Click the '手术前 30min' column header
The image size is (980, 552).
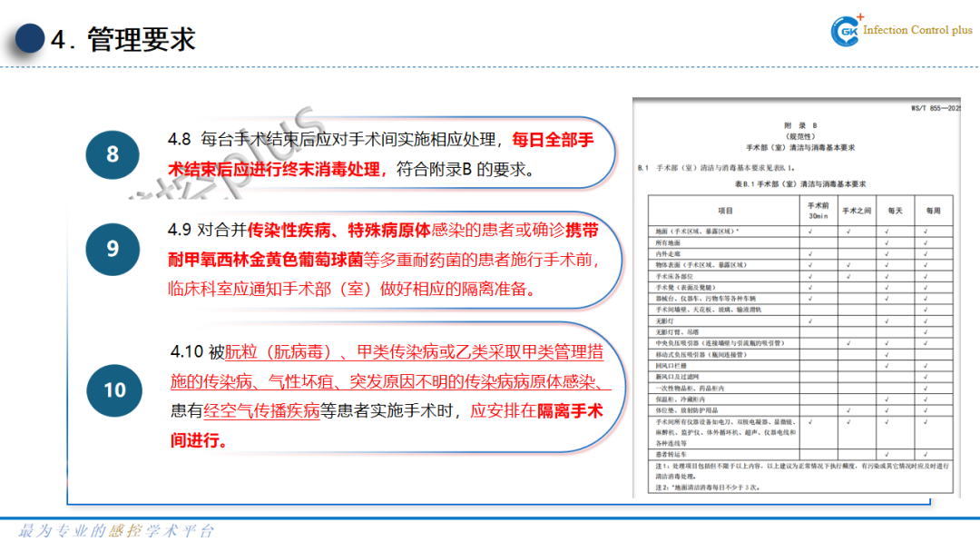click(x=818, y=211)
